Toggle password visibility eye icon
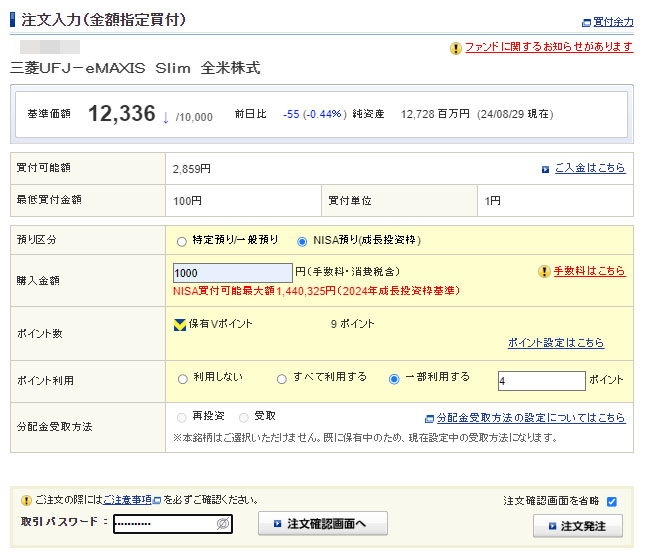This screenshot has height=559, width=645. point(223,524)
